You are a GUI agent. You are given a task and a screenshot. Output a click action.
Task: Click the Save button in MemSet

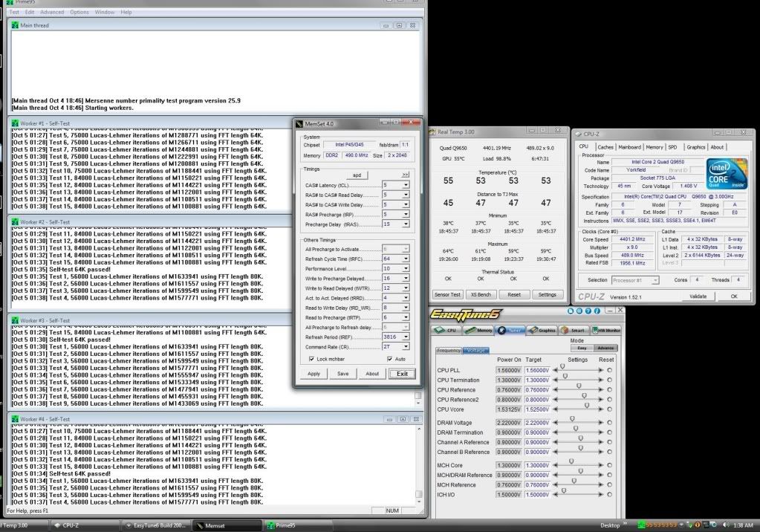point(342,374)
